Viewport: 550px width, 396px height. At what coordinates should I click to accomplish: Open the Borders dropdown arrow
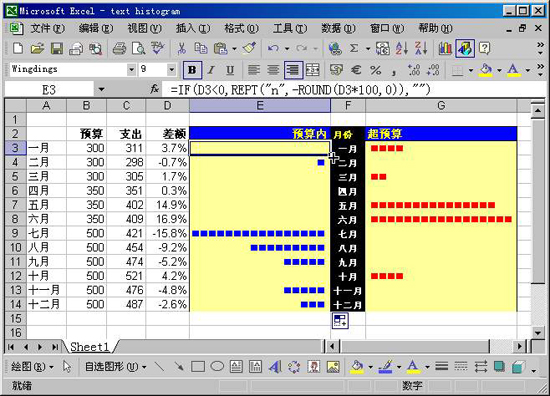pyautogui.click(x=471, y=70)
